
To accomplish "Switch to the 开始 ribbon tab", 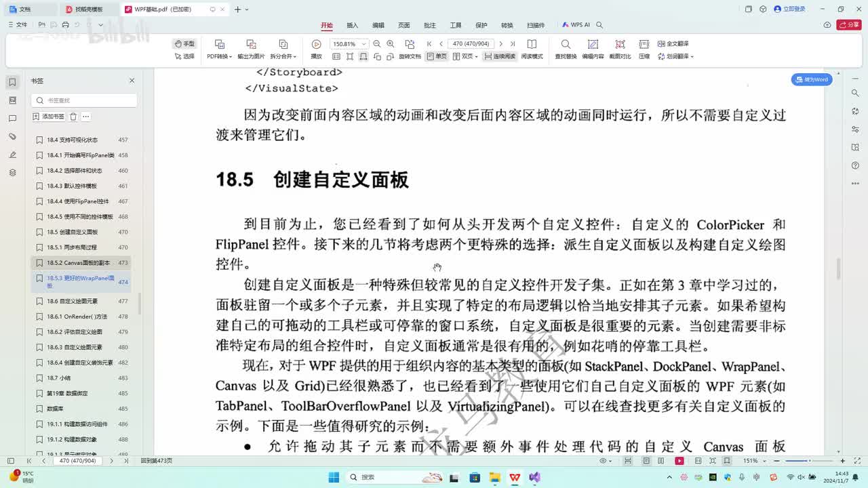I will pyautogui.click(x=327, y=25).
